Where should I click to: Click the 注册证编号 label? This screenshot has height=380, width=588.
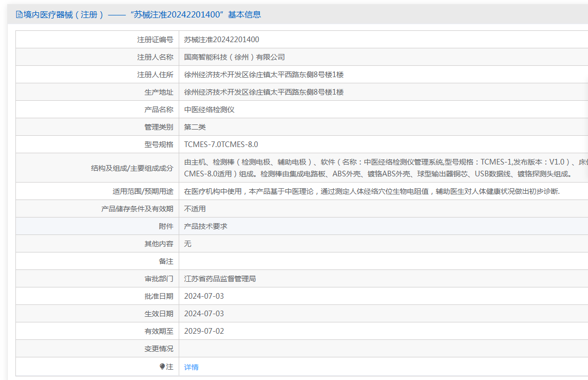click(x=155, y=40)
